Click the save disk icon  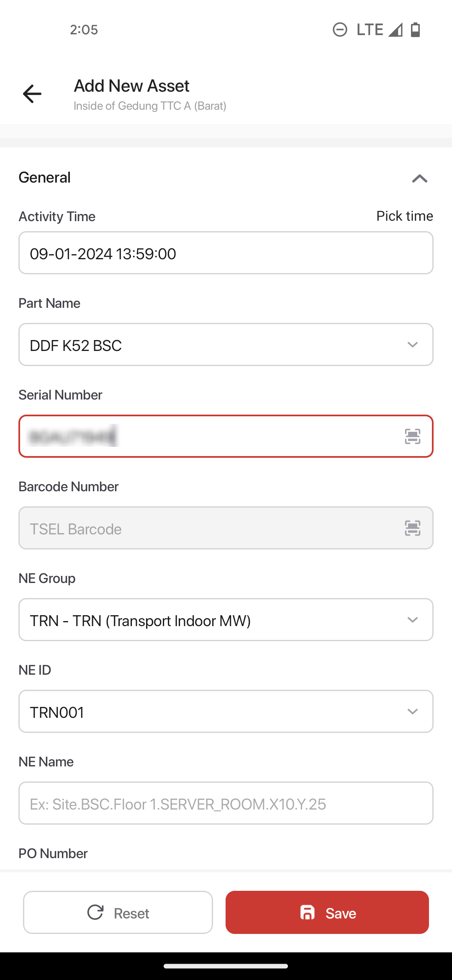click(x=308, y=912)
